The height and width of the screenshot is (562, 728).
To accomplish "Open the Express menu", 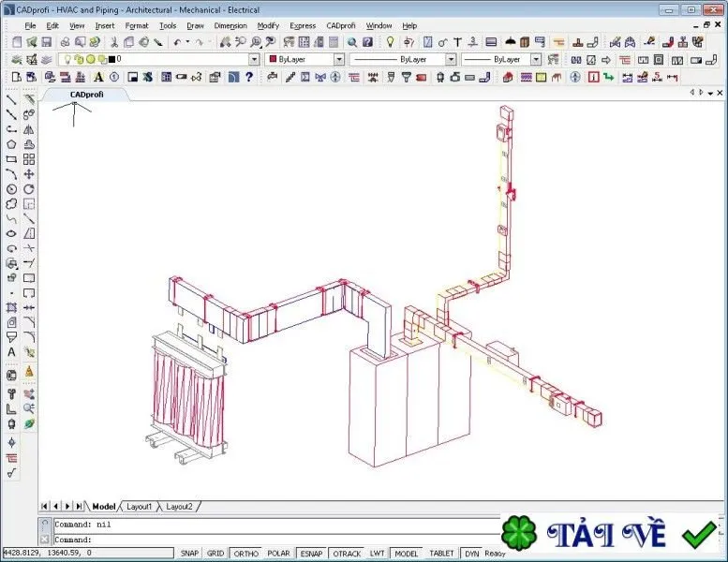I will click(303, 25).
